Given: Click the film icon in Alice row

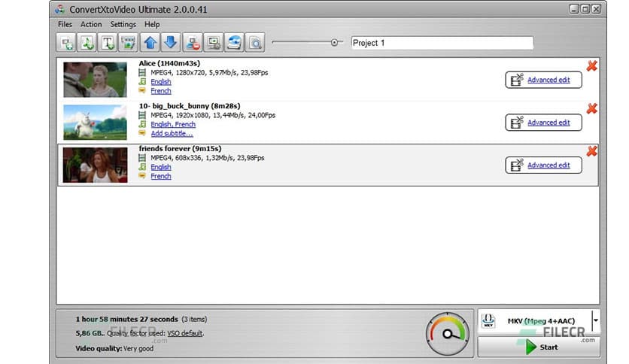Looking at the screenshot, I should tap(142, 72).
